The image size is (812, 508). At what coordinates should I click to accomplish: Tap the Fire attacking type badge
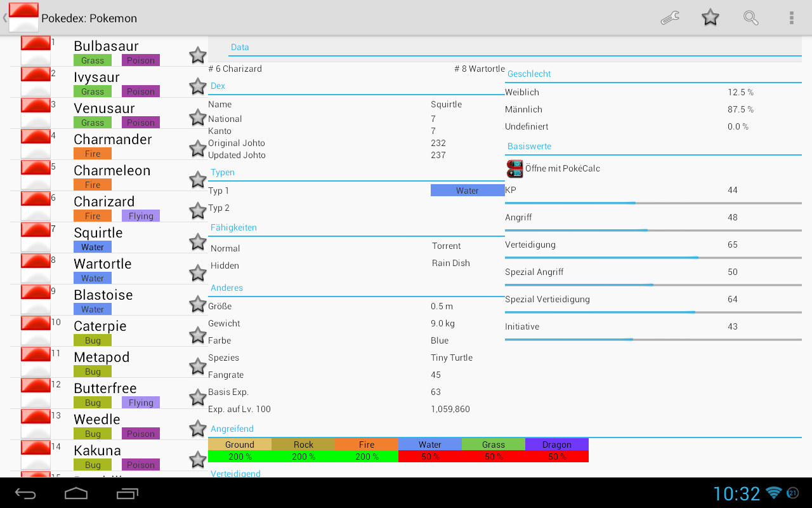point(367,444)
